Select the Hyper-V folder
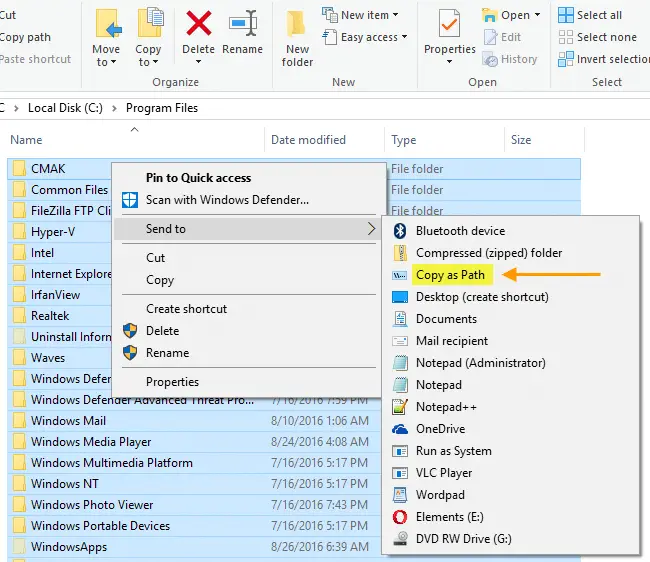The image size is (650, 562). [53, 232]
